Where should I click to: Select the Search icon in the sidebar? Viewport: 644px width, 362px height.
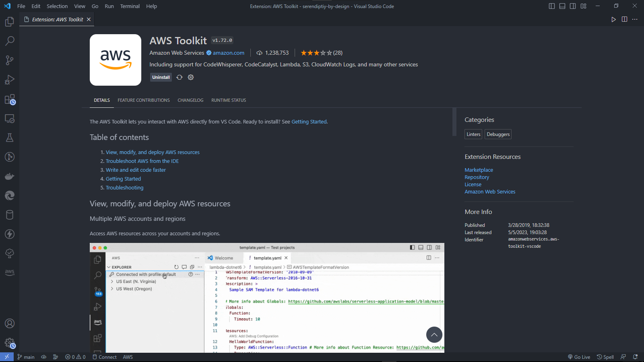[10, 41]
